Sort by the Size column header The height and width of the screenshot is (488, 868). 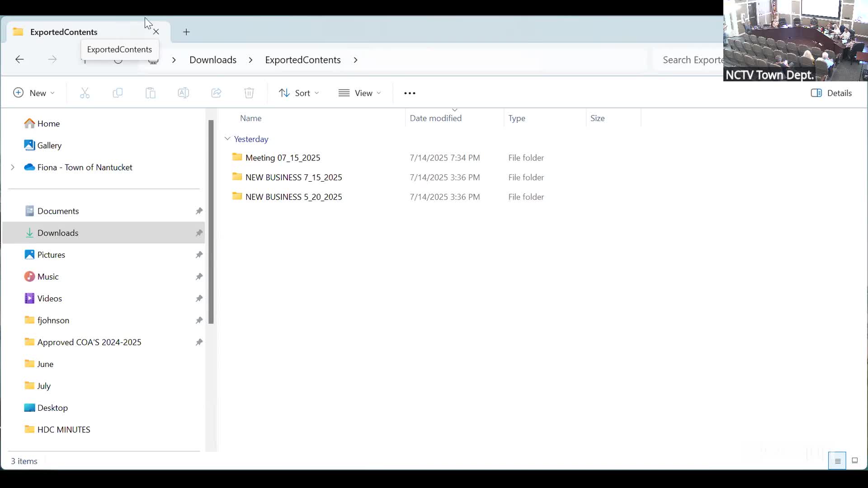pos(598,118)
